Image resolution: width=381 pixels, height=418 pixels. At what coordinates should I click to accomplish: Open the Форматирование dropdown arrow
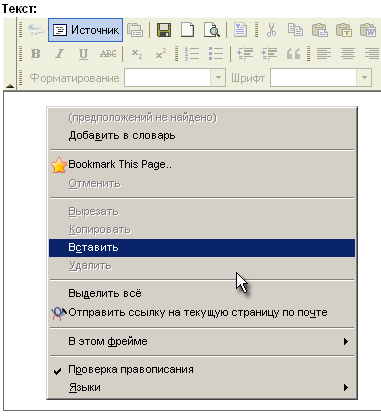coord(218,78)
